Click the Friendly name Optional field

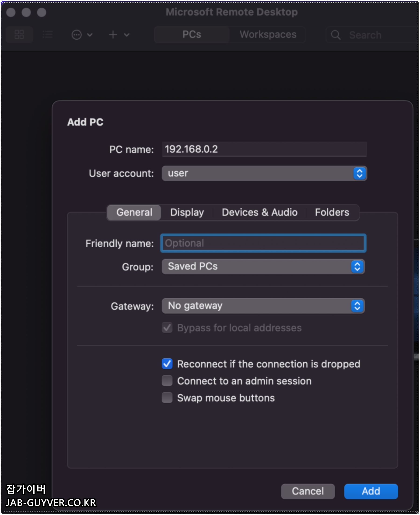[x=263, y=243]
